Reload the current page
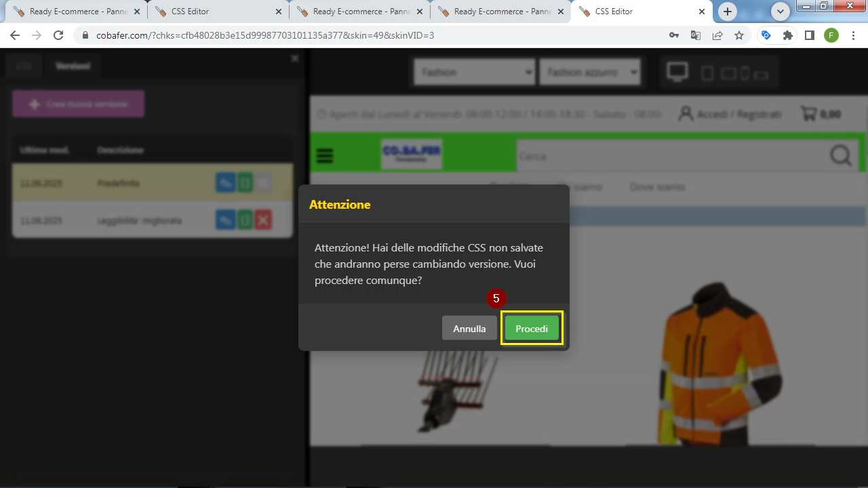 point(58,35)
